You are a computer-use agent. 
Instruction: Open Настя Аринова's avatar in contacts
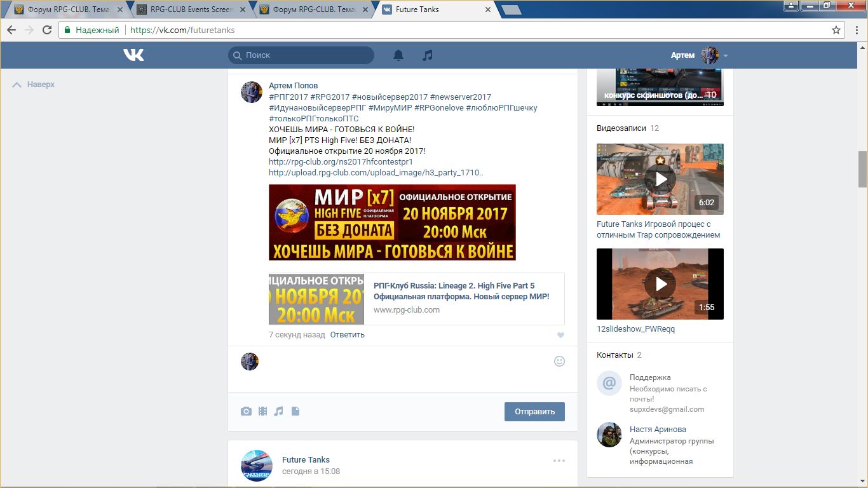609,435
